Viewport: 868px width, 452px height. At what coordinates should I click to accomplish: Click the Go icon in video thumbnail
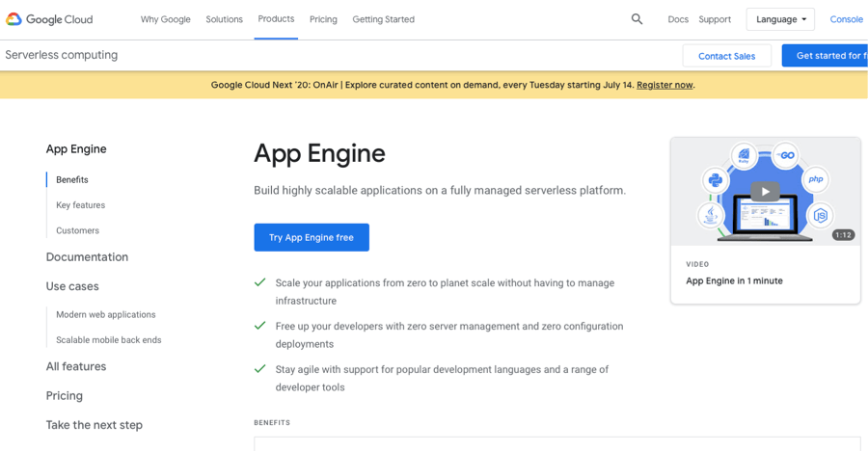click(x=786, y=155)
